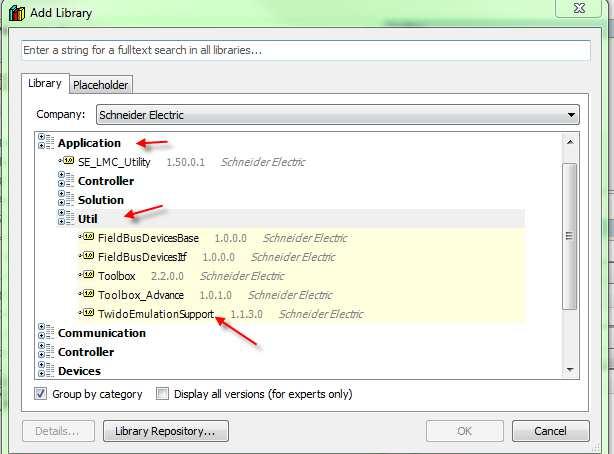This screenshot has width=614, height=454.
Task: Select the SE_LMC_Utility library name
Action: [114, 162]
